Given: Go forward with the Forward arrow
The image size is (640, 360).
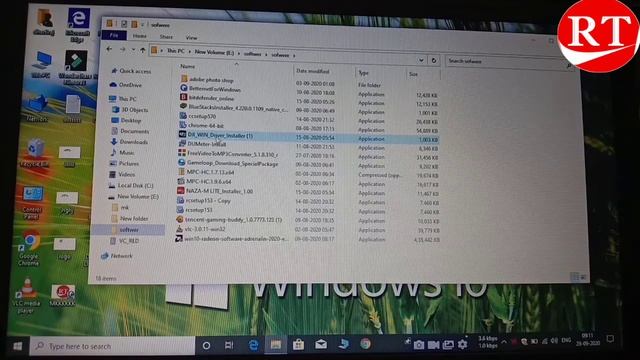Looking at the screenshot, I should click(x=122, y=49).
